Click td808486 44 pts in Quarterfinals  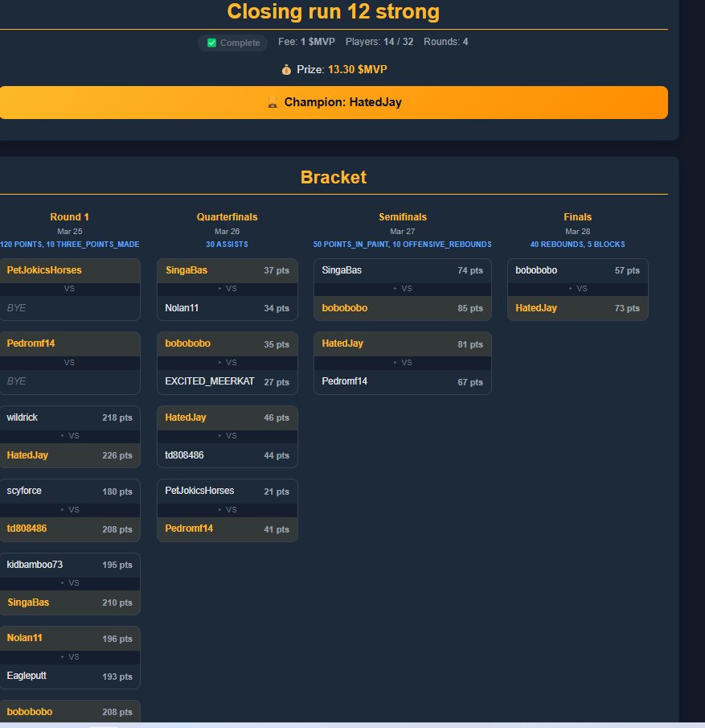[x=227, y=455]
